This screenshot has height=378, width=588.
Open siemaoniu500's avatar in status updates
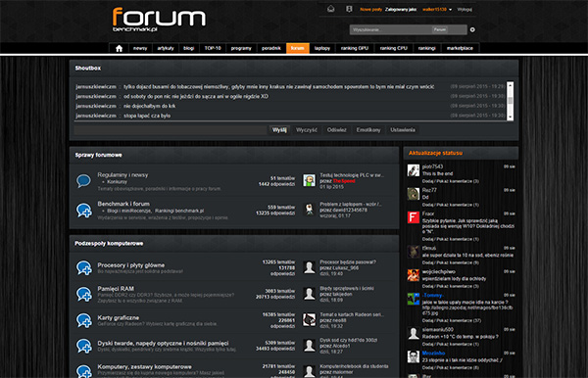[x=414, y=333]
